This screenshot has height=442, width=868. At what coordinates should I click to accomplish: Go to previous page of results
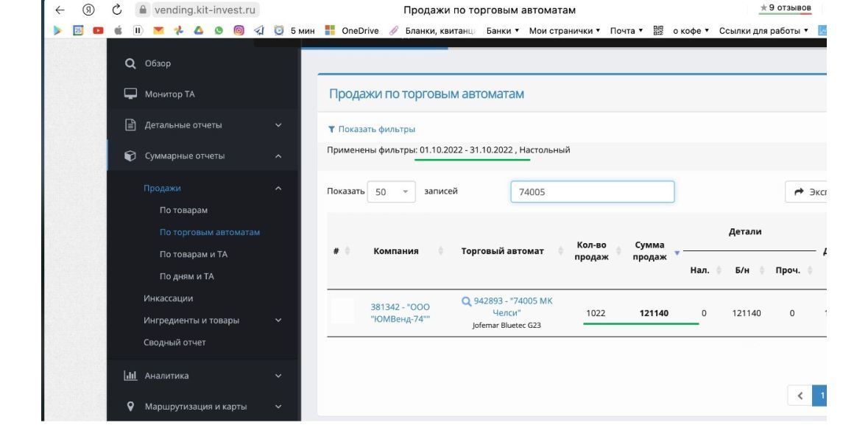point(800,396)
